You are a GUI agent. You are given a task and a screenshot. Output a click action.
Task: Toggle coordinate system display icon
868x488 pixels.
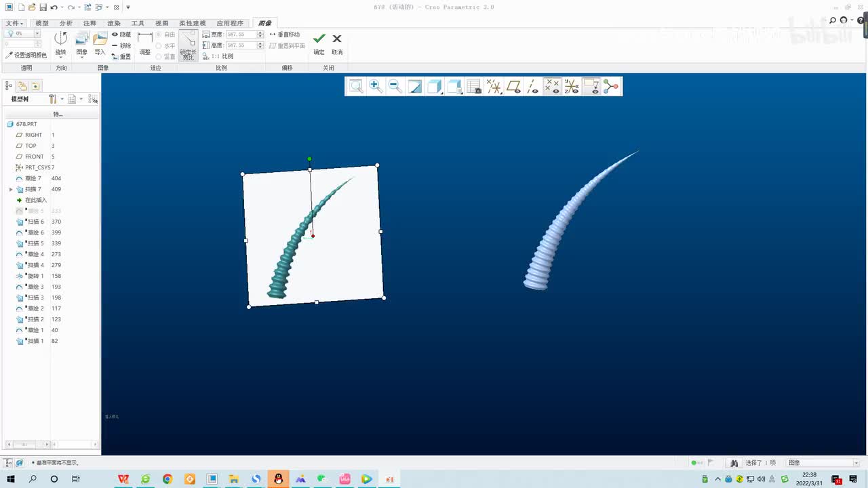(572, 86)
